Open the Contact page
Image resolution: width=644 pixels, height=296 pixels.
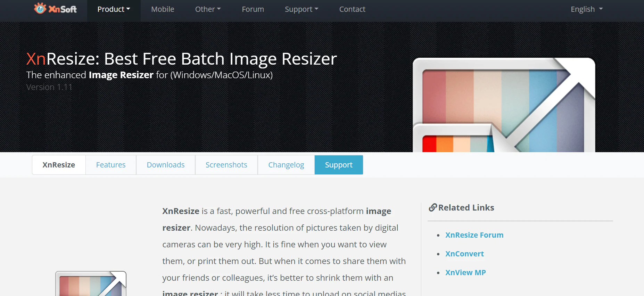(x=352, y=9)
